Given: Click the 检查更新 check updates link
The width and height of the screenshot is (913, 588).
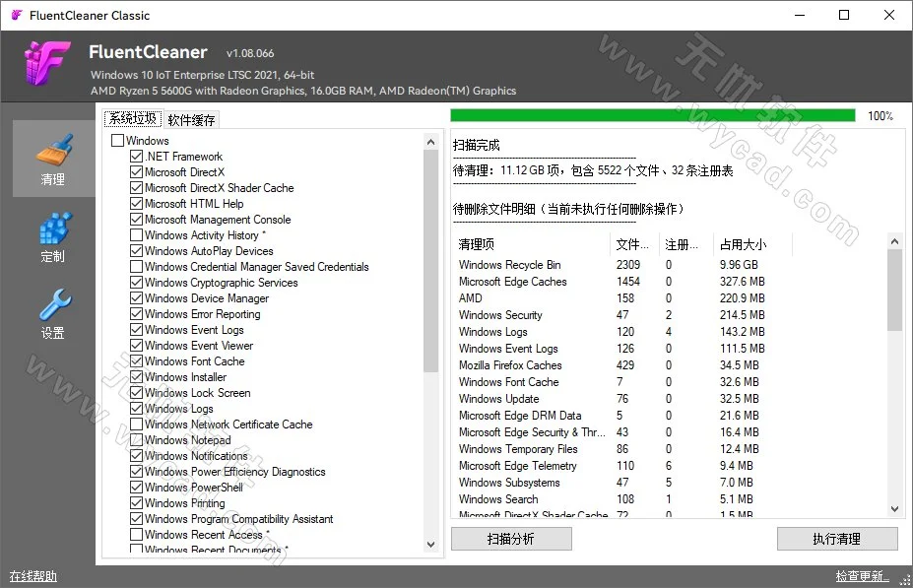Looking at the screenshot, I should (x=863, y=576).
